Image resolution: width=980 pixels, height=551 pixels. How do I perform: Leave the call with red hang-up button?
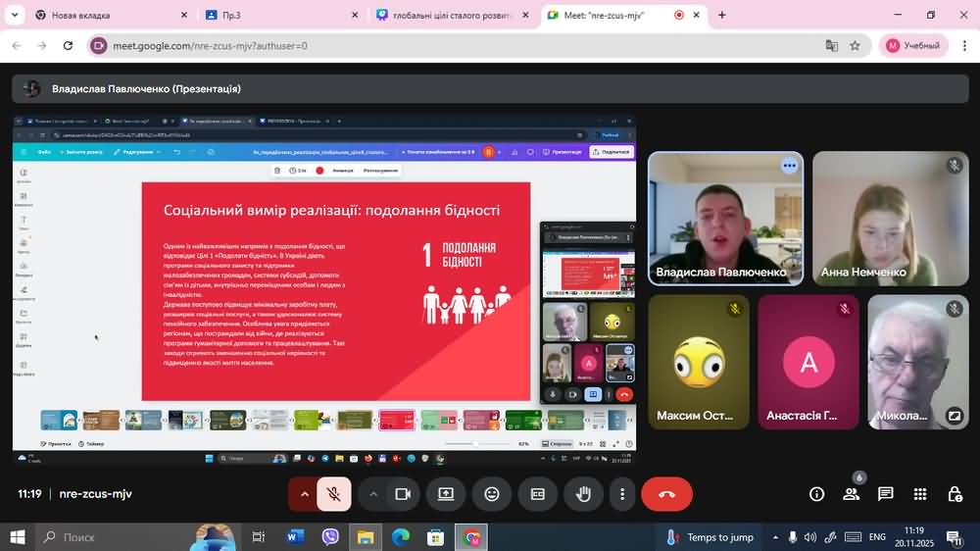pos(666,494)
